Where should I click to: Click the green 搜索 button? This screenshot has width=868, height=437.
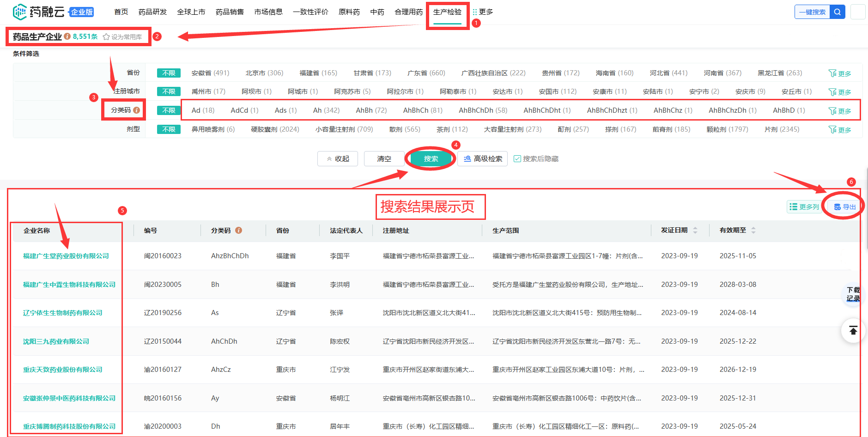[x=431, y=159]
